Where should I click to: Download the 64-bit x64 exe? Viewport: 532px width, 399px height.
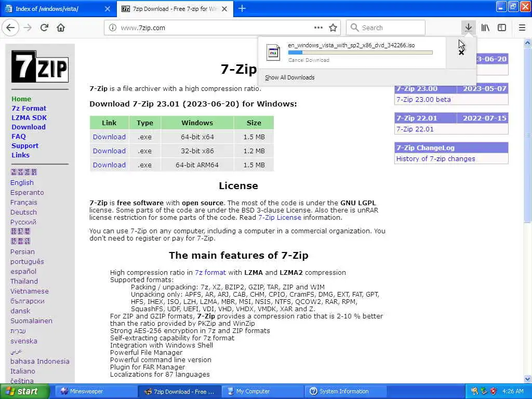[x=109, y=137]
